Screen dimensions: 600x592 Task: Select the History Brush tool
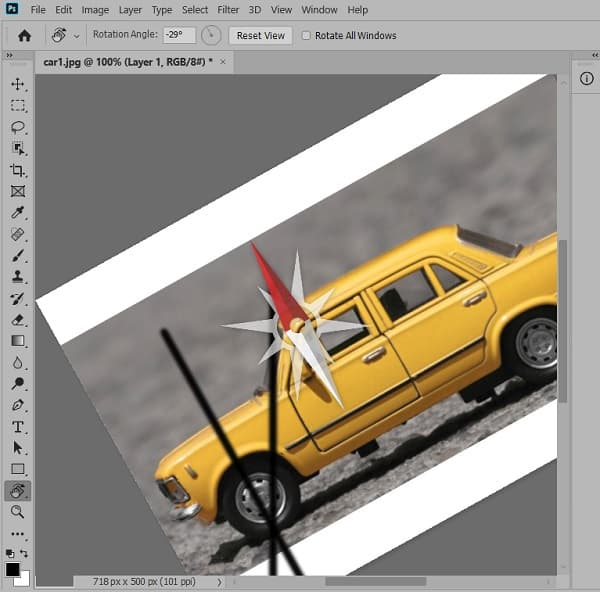click(x=18, y=298)
